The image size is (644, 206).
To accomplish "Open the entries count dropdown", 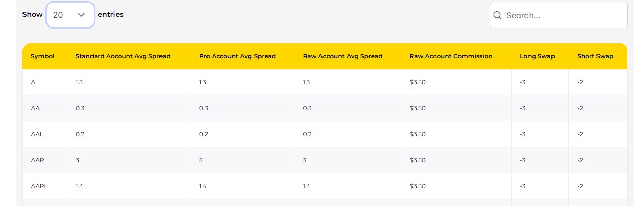I will pyautogui.click(x=70, y=15).
